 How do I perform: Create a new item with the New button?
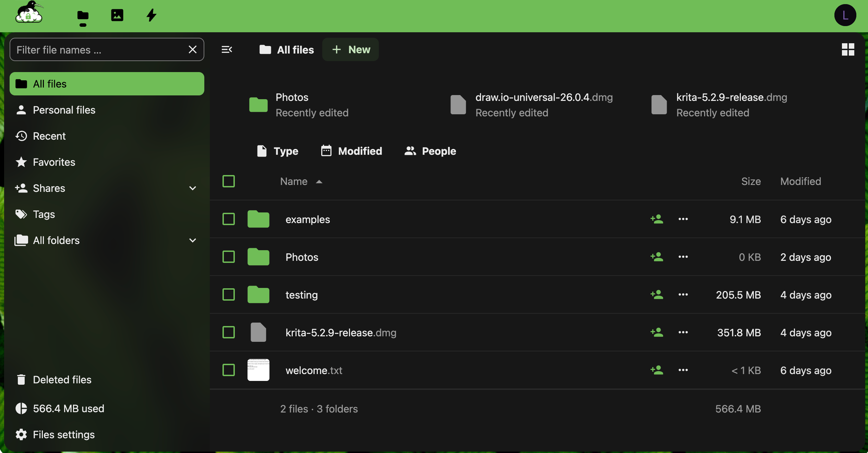coord(350,49)
